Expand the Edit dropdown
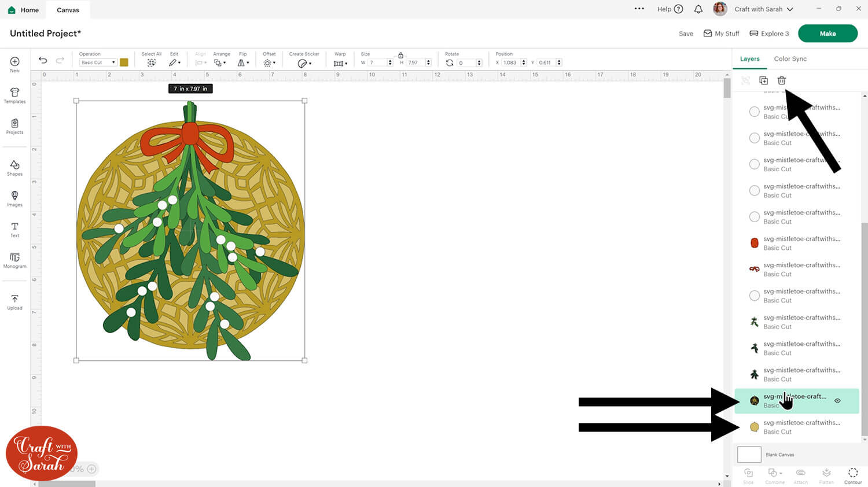 click(175, 62)
